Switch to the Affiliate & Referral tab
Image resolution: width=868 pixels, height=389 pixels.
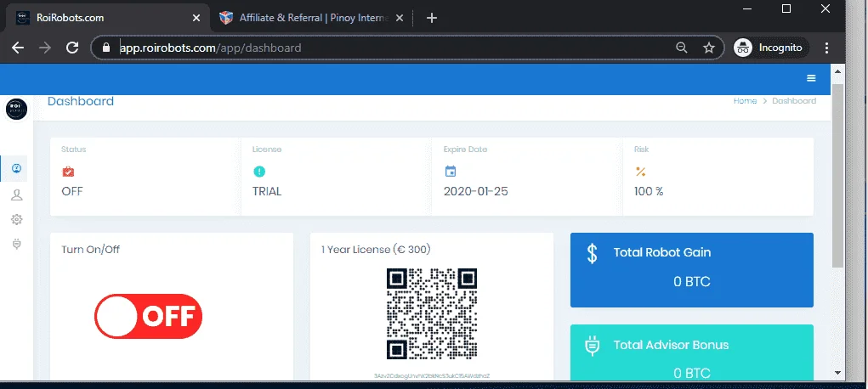(x=310, y=18)
